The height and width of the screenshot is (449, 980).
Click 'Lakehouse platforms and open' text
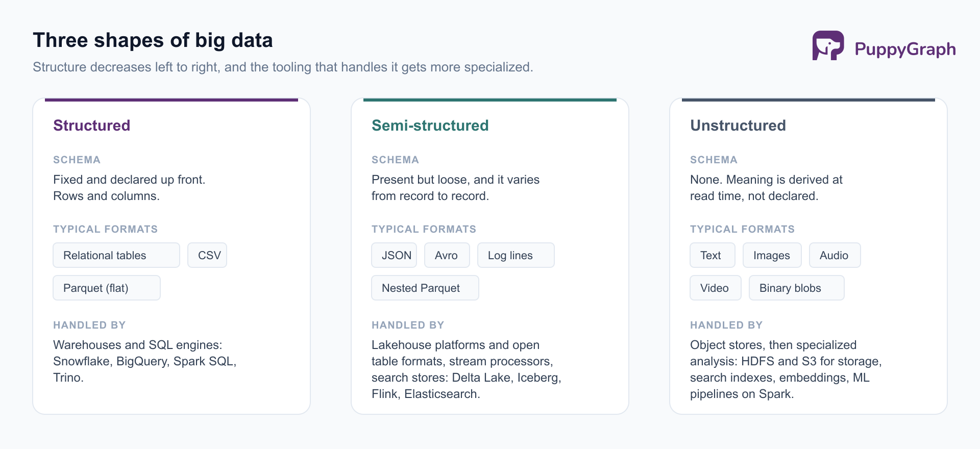click(456, 345)
